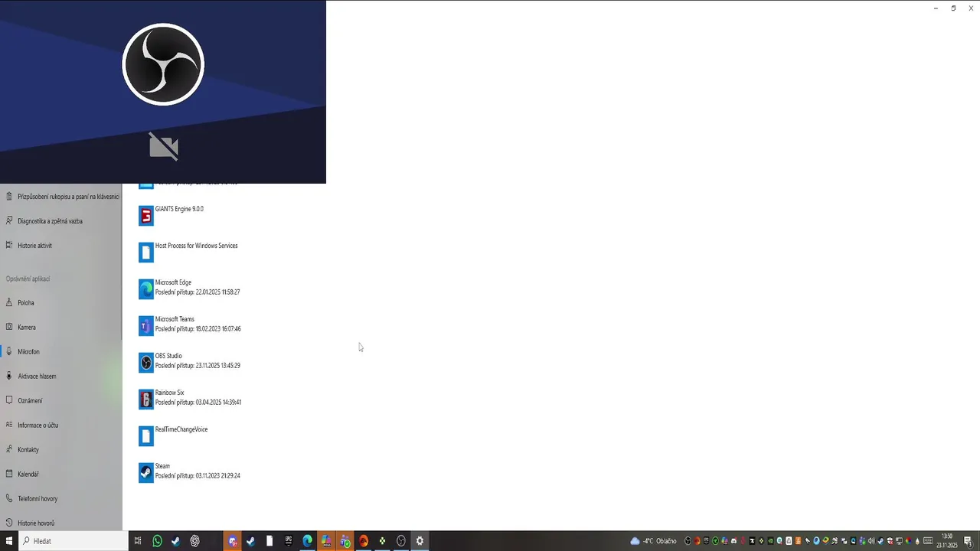
Task: Open the EA app from the taskbar
Action: coord(363,541)
